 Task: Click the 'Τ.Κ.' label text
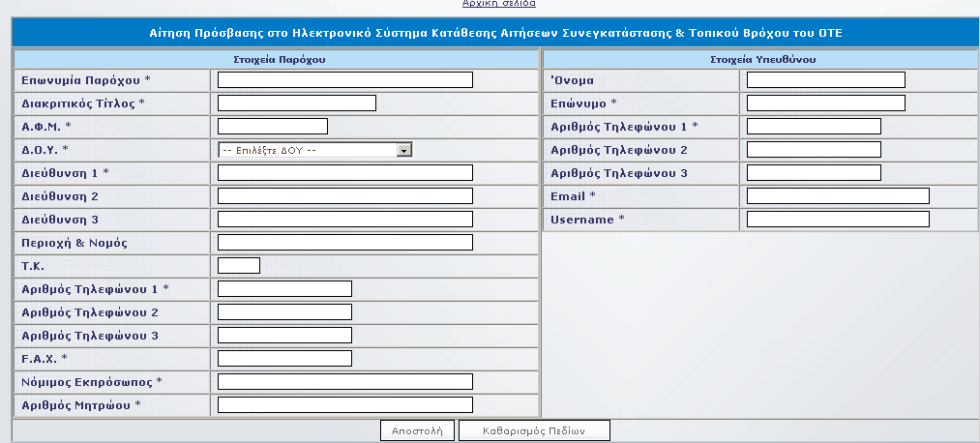click(33, 266)
